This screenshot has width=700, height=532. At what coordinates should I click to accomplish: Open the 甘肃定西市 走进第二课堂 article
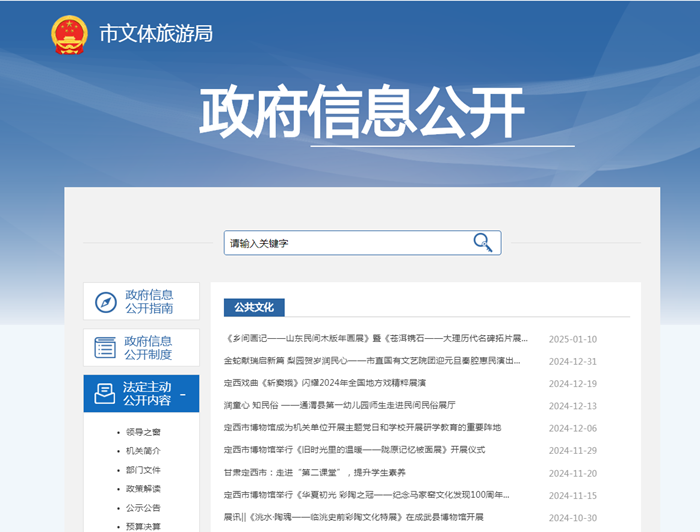coord(314,473)
